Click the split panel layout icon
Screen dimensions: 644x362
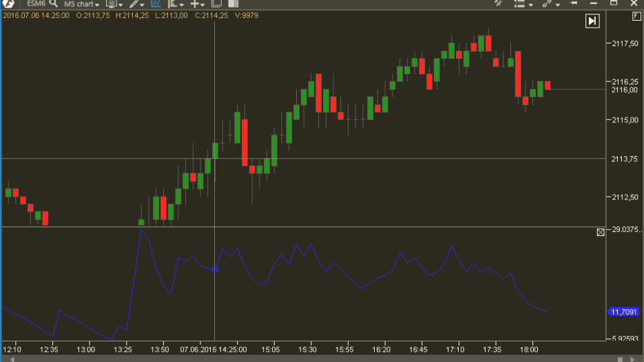[x=233, y=3]
